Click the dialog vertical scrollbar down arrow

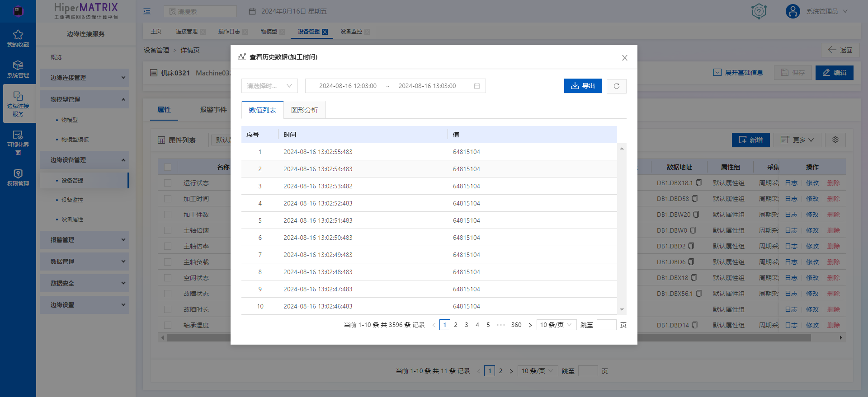pyautogui.click(x=622, y=309)
